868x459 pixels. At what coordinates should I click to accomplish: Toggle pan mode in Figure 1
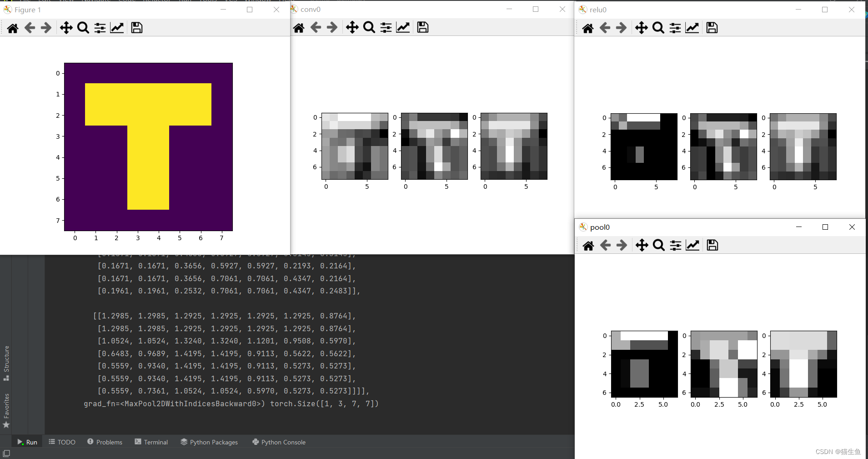pos(65,27)
